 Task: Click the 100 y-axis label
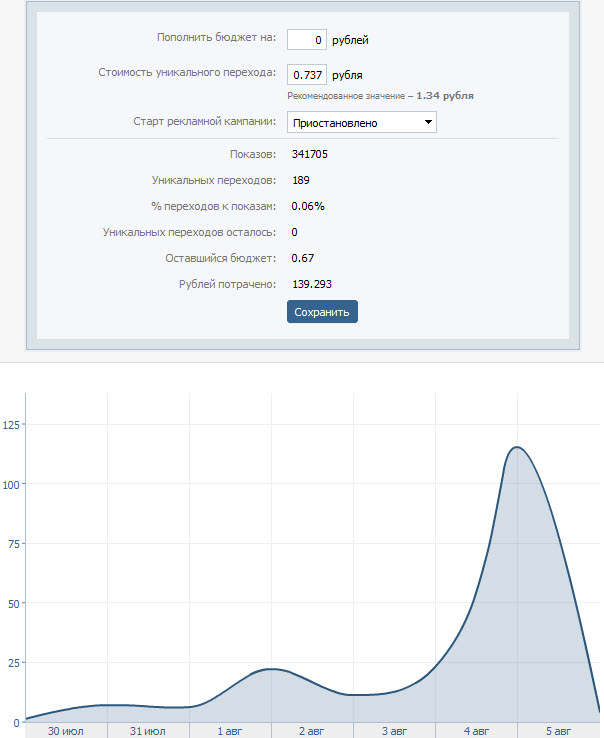click(x=11, y=485)
